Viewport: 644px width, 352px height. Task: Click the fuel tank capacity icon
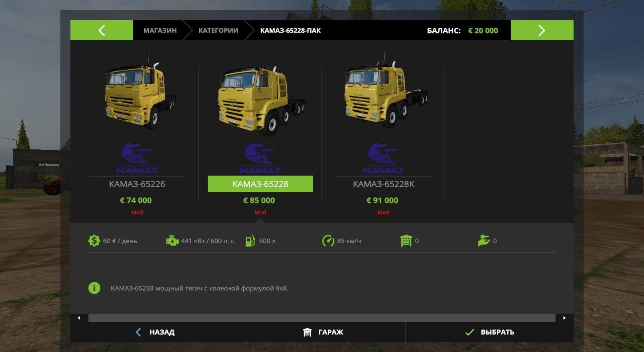coord(250,241)
